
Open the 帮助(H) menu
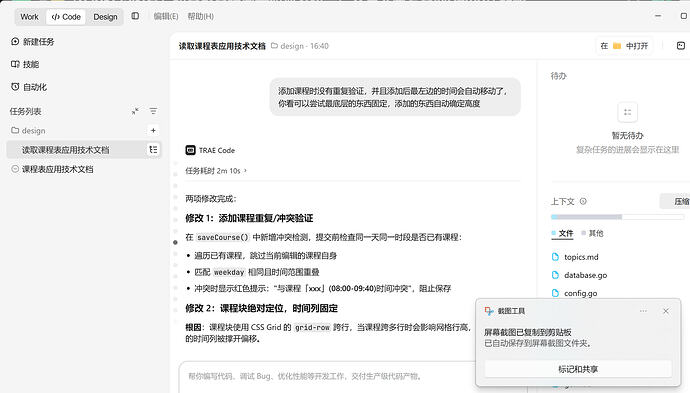pyautogui.click(x=201, y=16)
